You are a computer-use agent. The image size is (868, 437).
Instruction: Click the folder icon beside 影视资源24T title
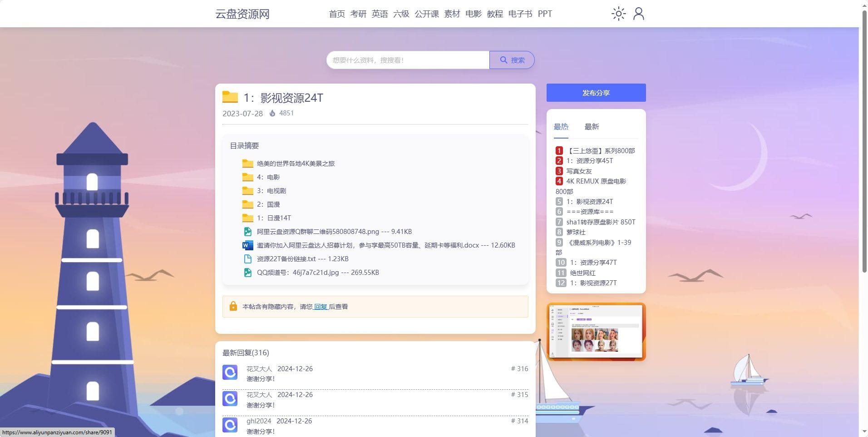click(x=230, y=97)
